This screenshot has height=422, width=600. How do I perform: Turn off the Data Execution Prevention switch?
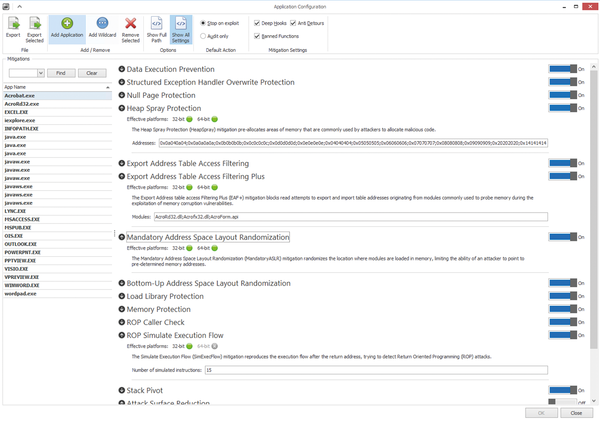tap(561, 69)
